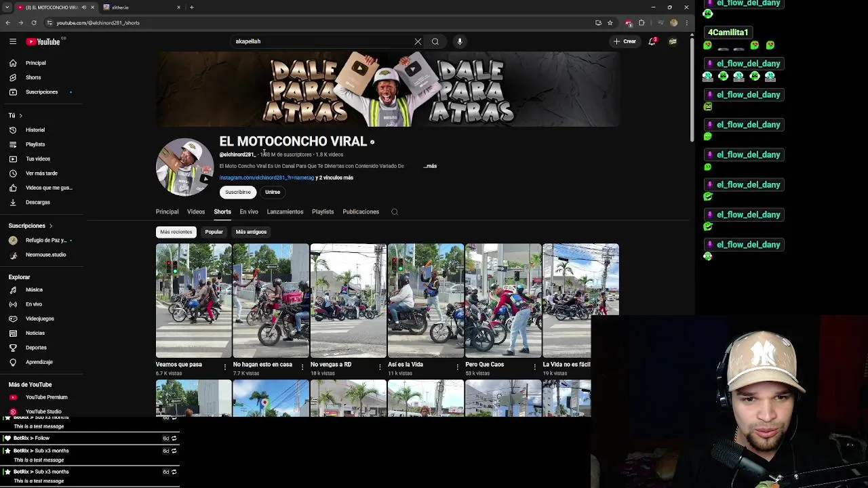This screenshot has width=868, height=488.
Task: Open YouTube Premium link
Action: point(46,397)
